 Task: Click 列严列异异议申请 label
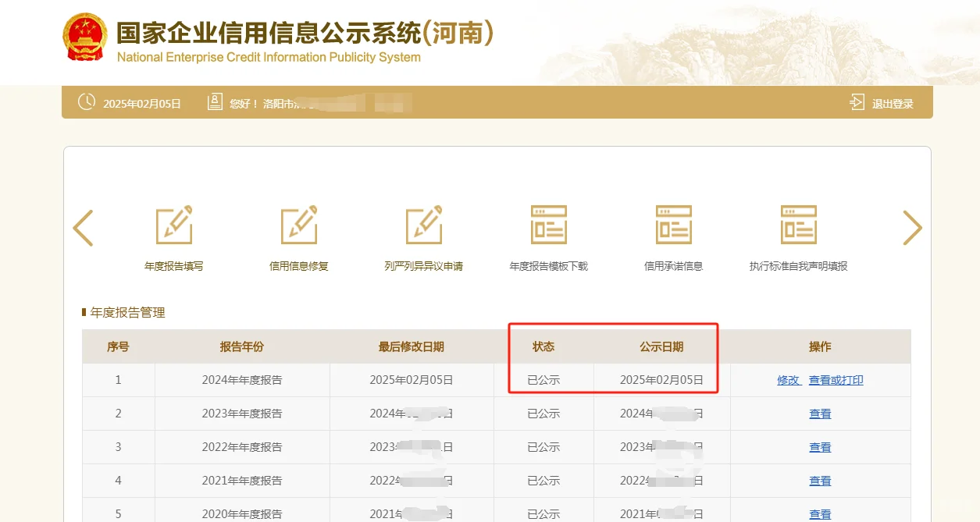click(424, 266)
